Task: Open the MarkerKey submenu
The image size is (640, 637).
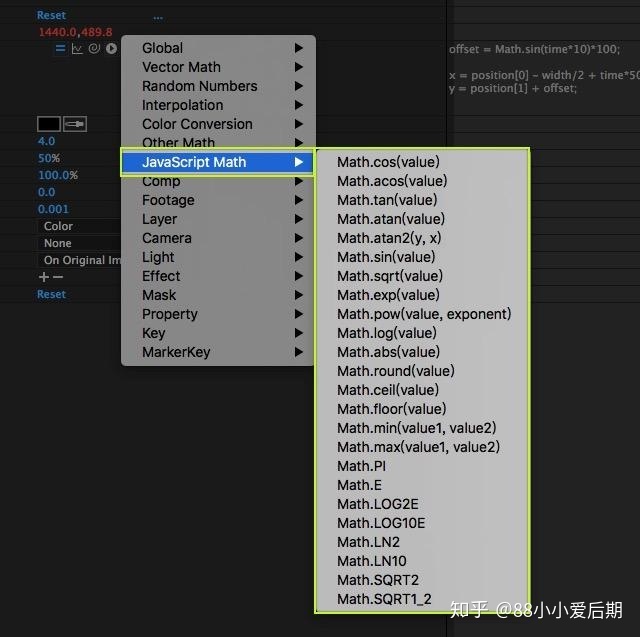Action: click(x=218, y=352)
